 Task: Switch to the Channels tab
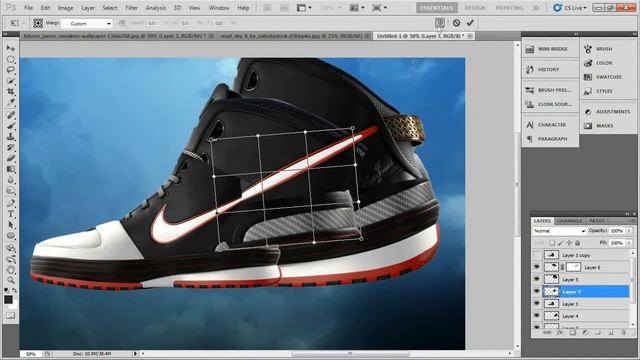click(x=569, y=221)
